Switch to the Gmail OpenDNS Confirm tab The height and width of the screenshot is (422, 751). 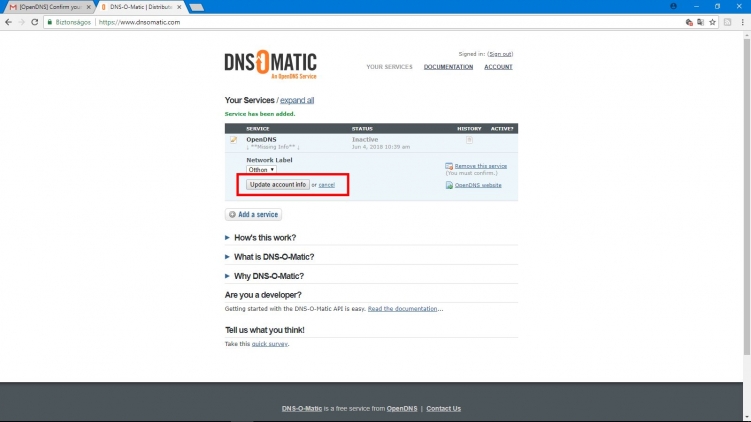tap(48, 7)
